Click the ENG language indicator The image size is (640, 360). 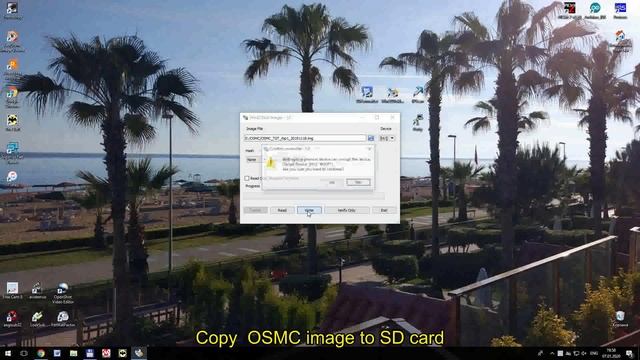click(594, 353)
